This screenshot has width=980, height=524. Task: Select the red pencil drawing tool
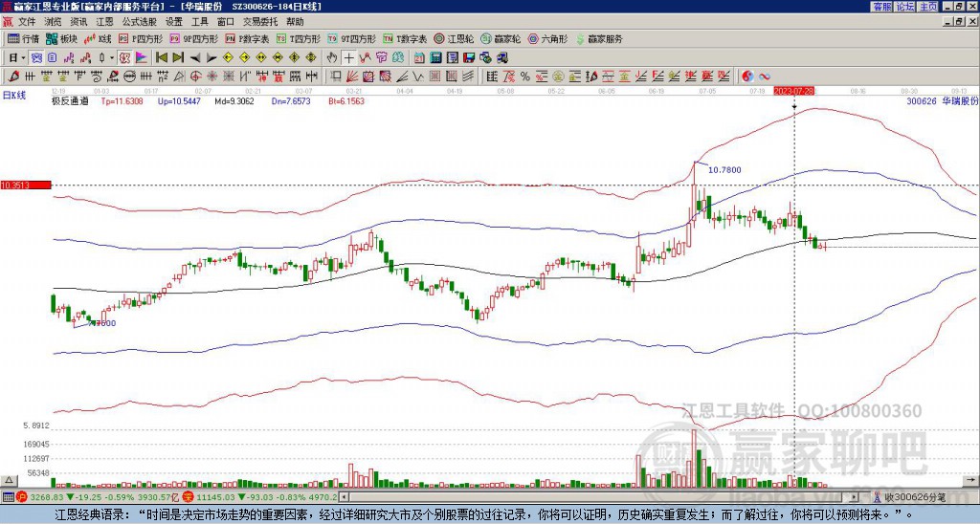point(12,76)
